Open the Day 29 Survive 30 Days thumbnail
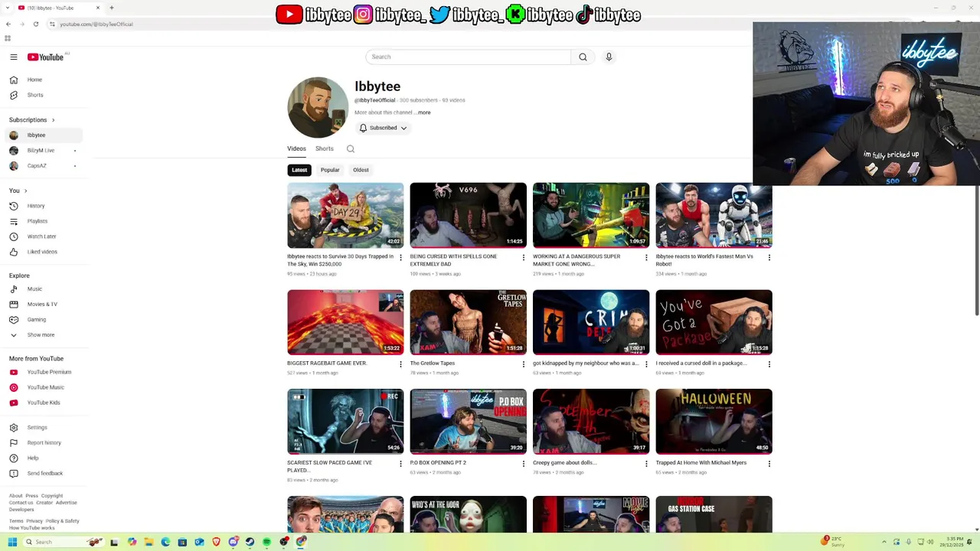Viewport: 980px width, 551px height. (x=345, y=215)
